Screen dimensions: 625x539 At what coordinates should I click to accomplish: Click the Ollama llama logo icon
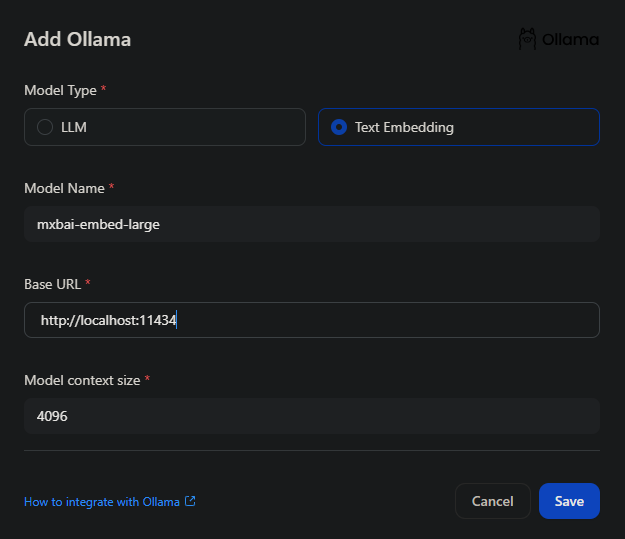point(527,39)
